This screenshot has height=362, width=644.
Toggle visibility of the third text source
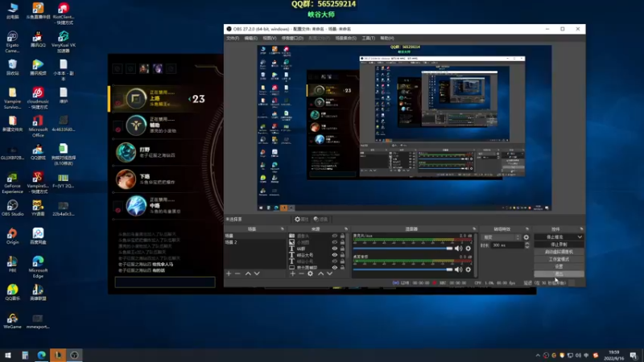pyautogui.click(x=335, y=249)
